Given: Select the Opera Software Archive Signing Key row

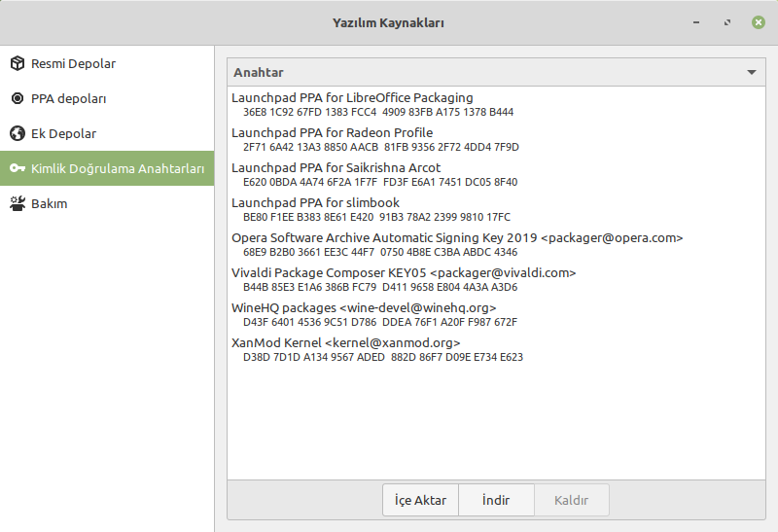Looking at the screenshot, I should click(496, 244).
